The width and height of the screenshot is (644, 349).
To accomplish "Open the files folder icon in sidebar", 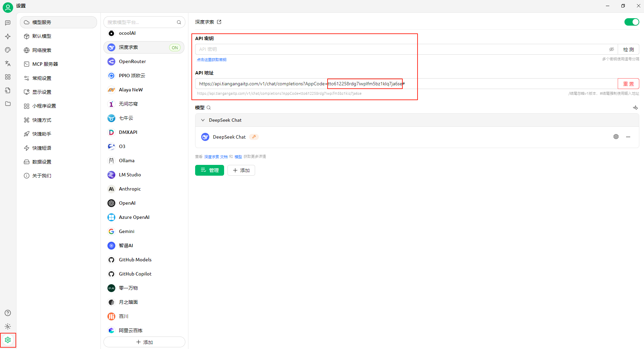I will 7,104.
